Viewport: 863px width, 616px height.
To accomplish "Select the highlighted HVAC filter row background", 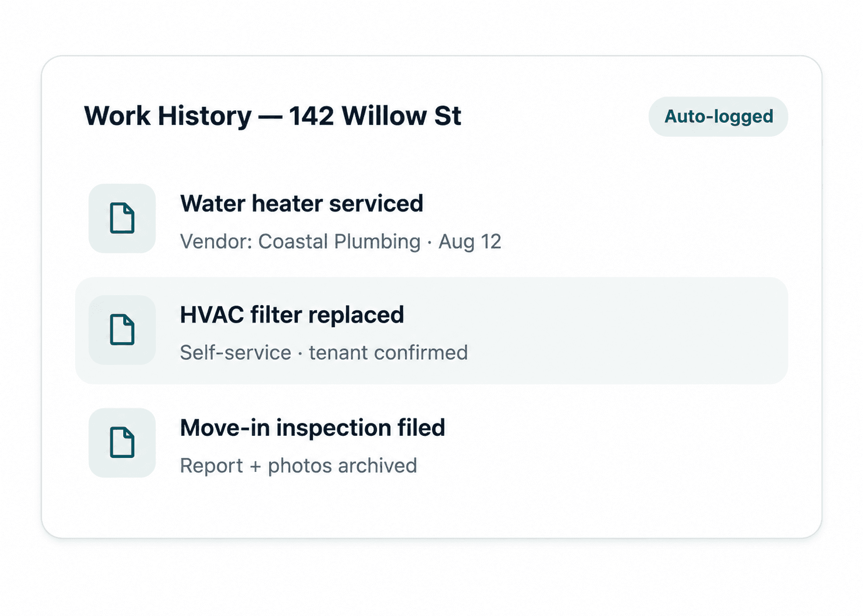I will (x=431, y=331).
